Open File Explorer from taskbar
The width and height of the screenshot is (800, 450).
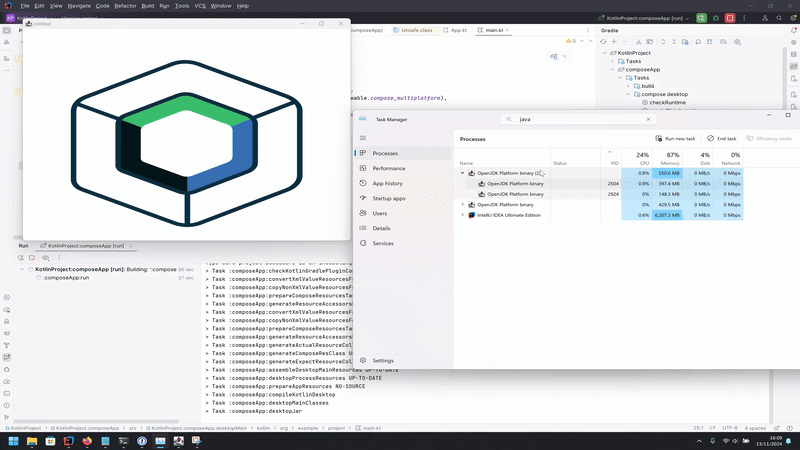(x=32, y=441)
